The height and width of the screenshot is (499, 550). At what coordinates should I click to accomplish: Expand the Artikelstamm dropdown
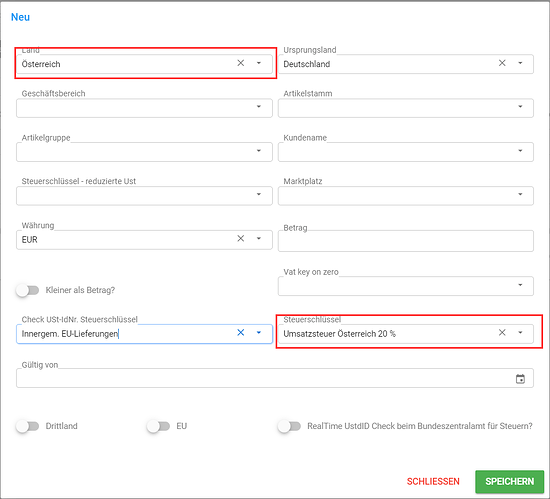click(406, 108)
